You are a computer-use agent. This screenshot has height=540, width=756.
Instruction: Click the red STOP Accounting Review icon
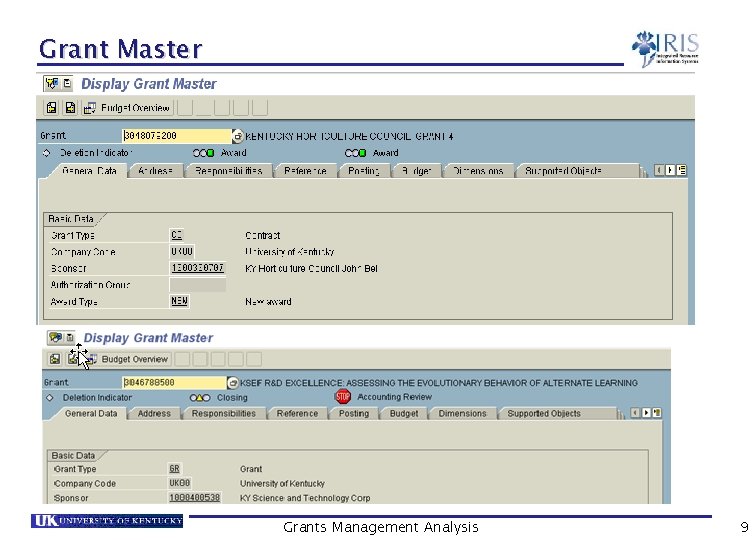[343, 397]
